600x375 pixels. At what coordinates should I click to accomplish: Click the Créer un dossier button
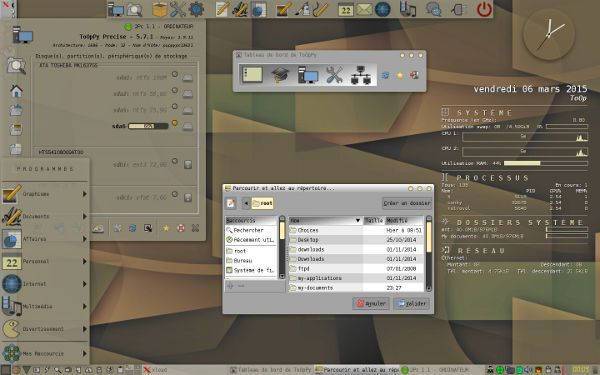click(x=407, y=203)
